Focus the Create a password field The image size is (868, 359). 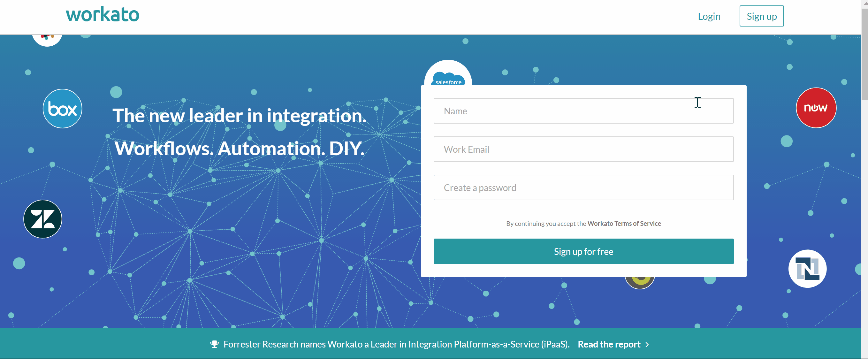pos(583,188)
